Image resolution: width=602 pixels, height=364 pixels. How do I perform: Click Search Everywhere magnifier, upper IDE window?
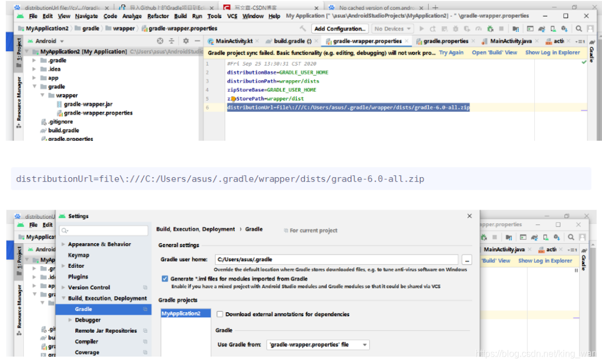(x=579, y=29)
